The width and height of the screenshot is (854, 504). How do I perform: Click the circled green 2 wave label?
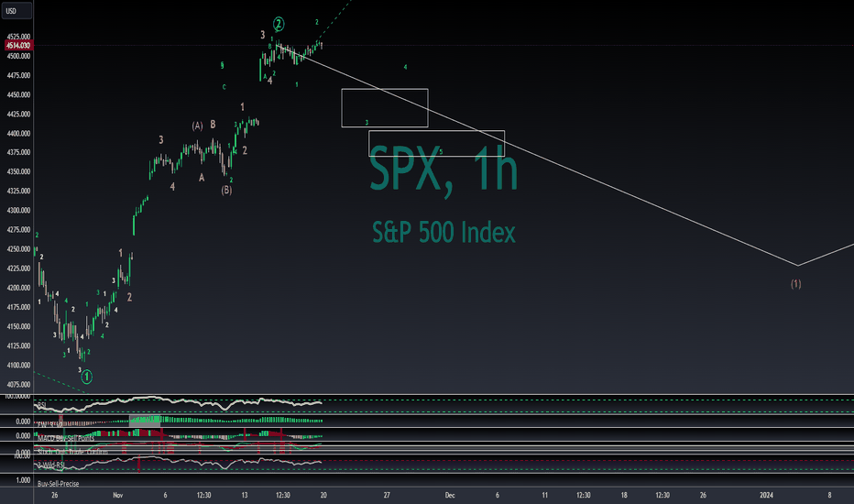(279, 24)
